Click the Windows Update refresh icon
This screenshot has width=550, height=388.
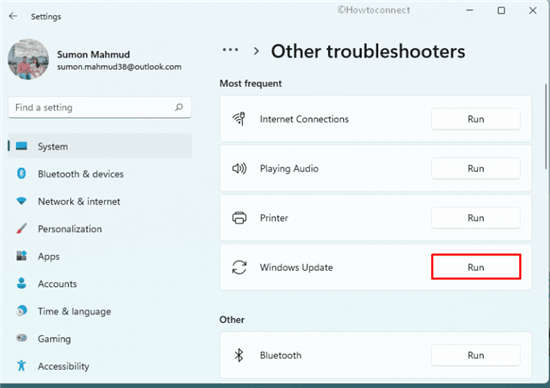pos(239,267)
